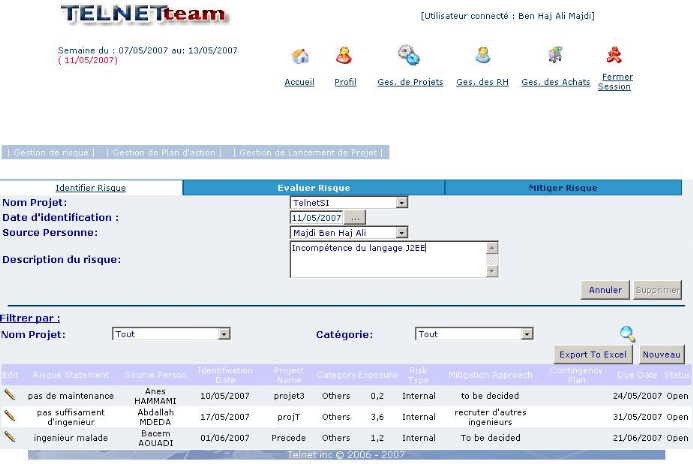Click the Ges. des Achats cart icon
The image size is (693, 464).
point(554,56)
